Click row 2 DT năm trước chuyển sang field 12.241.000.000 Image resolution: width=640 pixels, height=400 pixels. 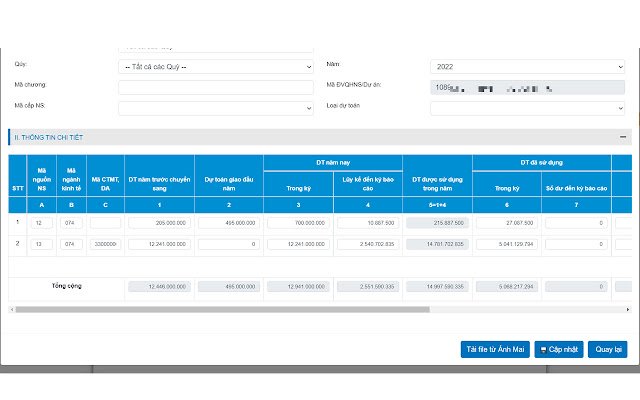(x=159, y=244)
